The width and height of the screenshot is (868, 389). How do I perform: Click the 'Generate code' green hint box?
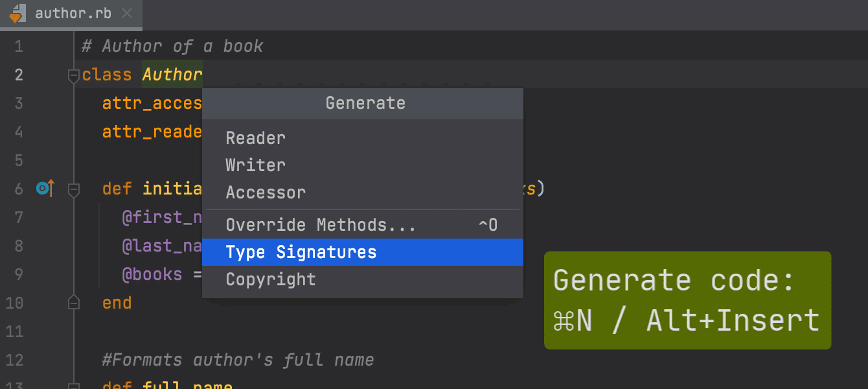[687, 300]
